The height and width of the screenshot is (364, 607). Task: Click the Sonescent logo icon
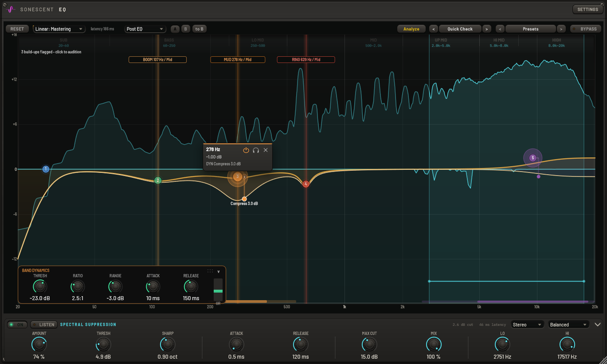(x=12, y=9)
